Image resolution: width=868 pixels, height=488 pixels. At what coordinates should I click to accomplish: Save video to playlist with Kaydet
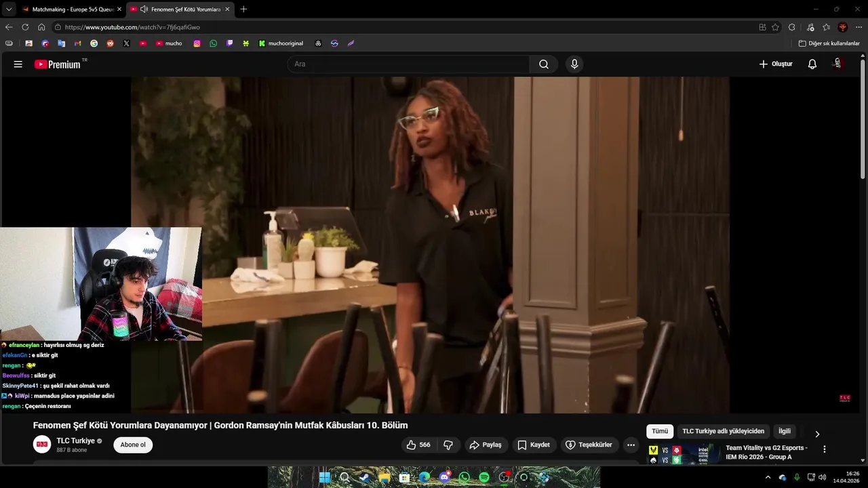534,445
